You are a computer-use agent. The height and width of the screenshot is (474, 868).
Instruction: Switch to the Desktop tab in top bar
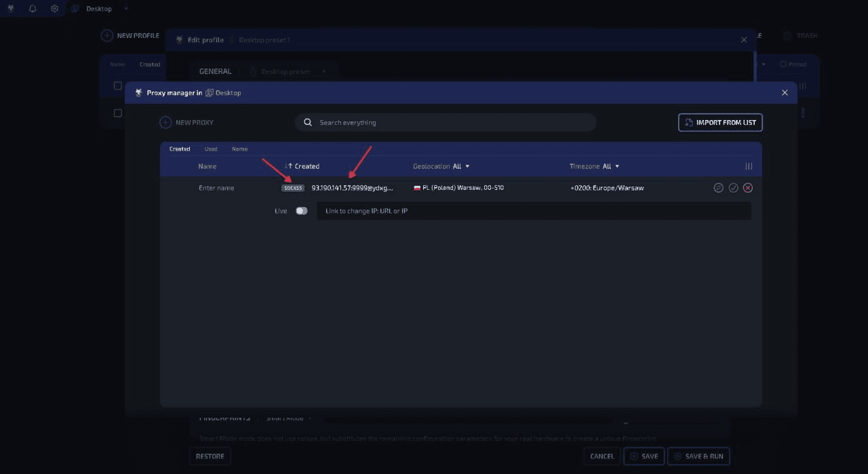click(x=92, y=9)
